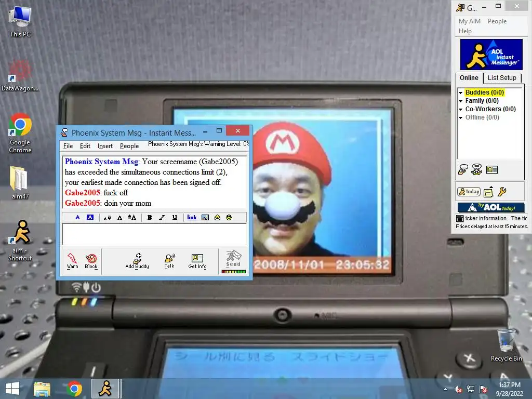
Task: Open Help menu in Buddy List
Action: (465, 31)
